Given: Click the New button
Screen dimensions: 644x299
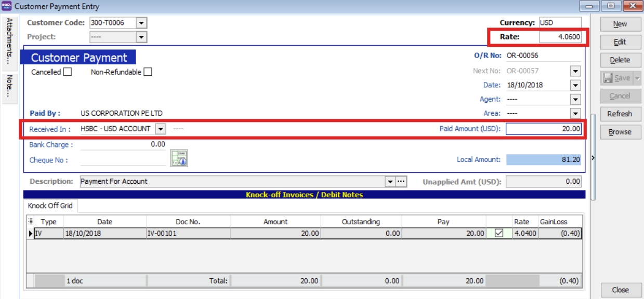Looking at the screenshot, I should [620, 24].
